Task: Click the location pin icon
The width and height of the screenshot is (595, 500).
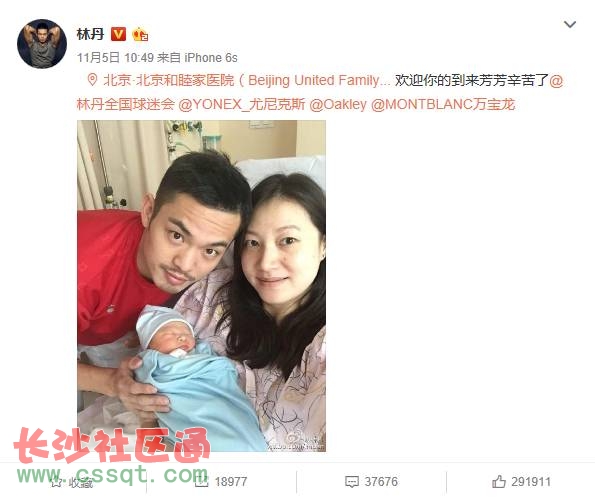Action: tap(91, 80)
